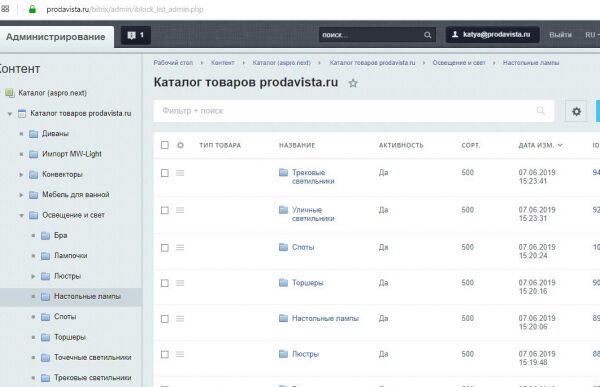600x387 pixels.
Task: Click the user icon beside katya@prodavista.ru
Action: (455, 34)
